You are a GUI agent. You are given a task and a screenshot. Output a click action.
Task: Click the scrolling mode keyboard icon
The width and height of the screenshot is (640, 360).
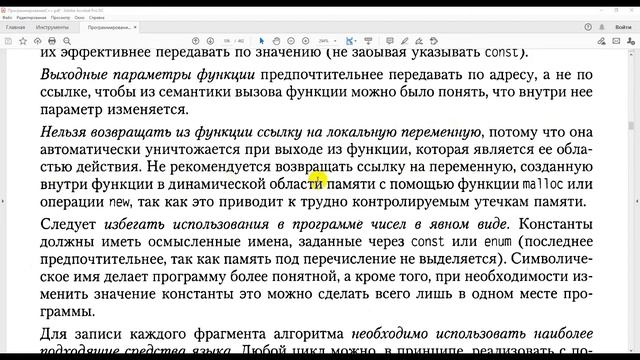pos(368,41)
